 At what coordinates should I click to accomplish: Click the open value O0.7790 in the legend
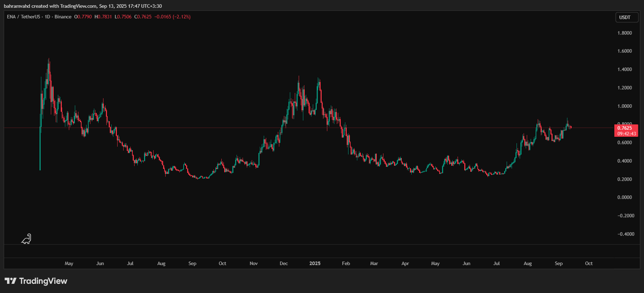pyautogui.click(x=83, y=17)
